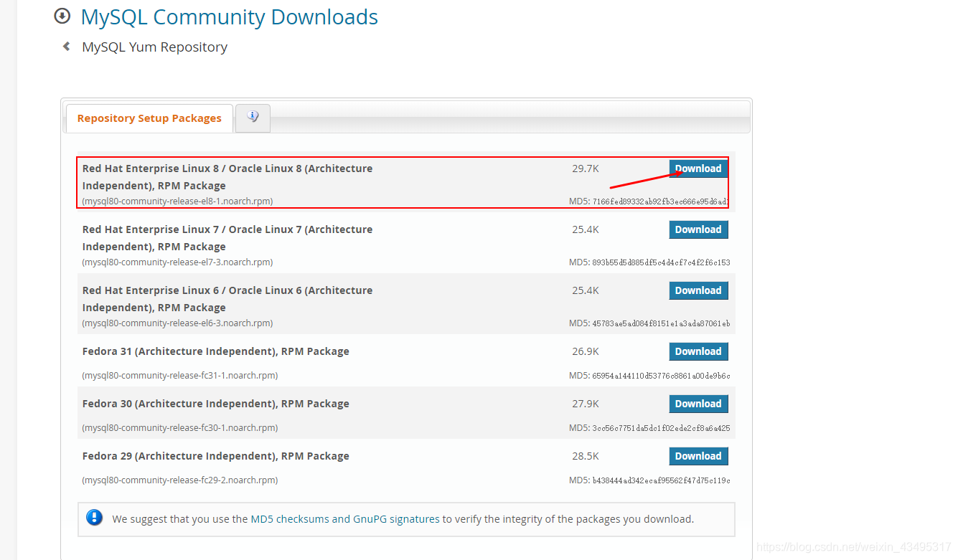The width and height of the screenshot is (958, 560).
Task: Click filename mysql80-community-release-el7-3.noarch.rpm
Action: 177,262
